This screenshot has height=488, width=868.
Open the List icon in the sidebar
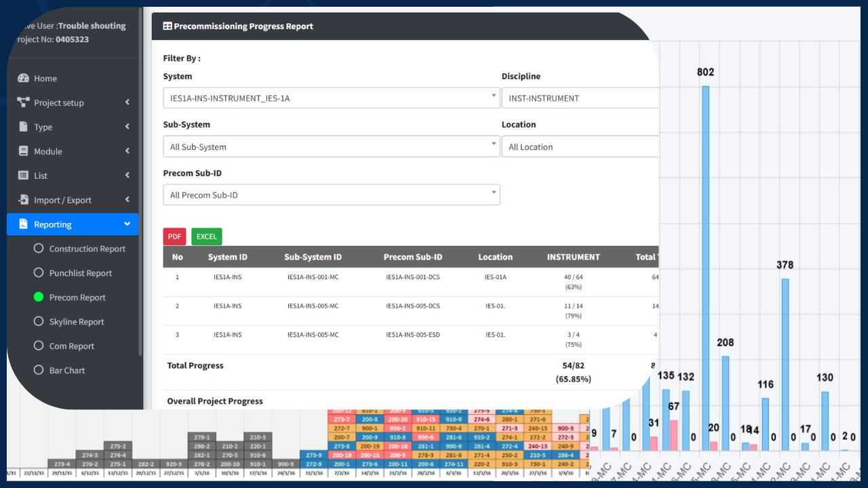click(24, 175)
